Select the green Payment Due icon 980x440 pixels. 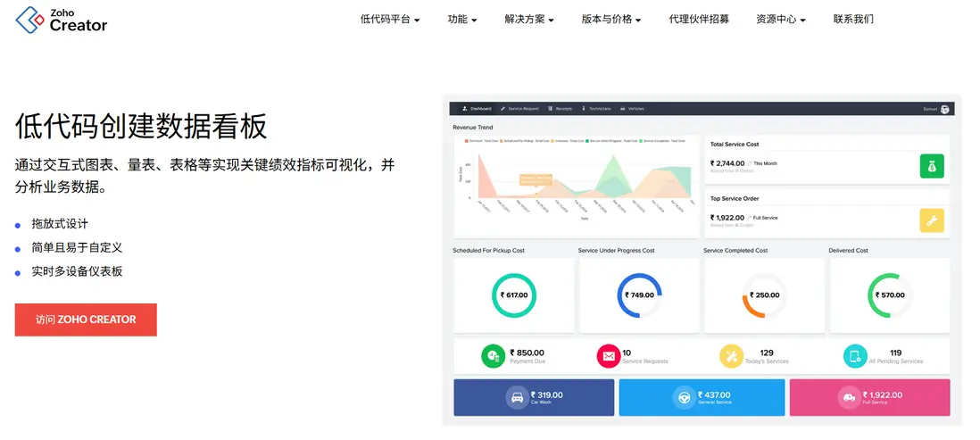click(494, 356)
